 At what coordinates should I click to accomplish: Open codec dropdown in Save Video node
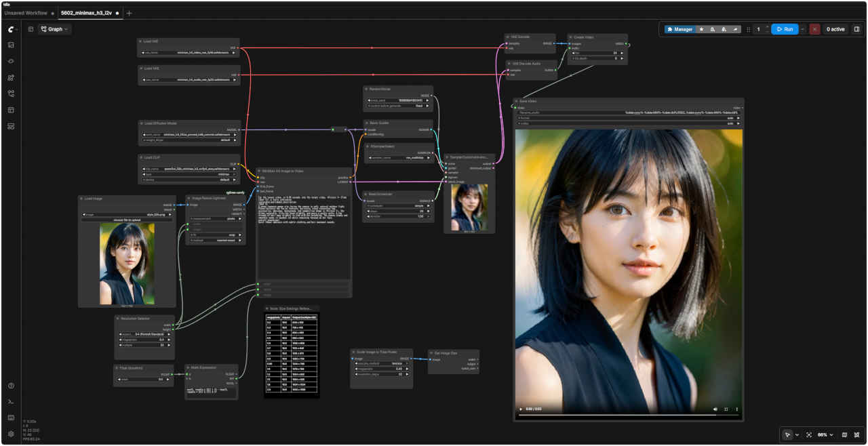(x=628, y=123)
